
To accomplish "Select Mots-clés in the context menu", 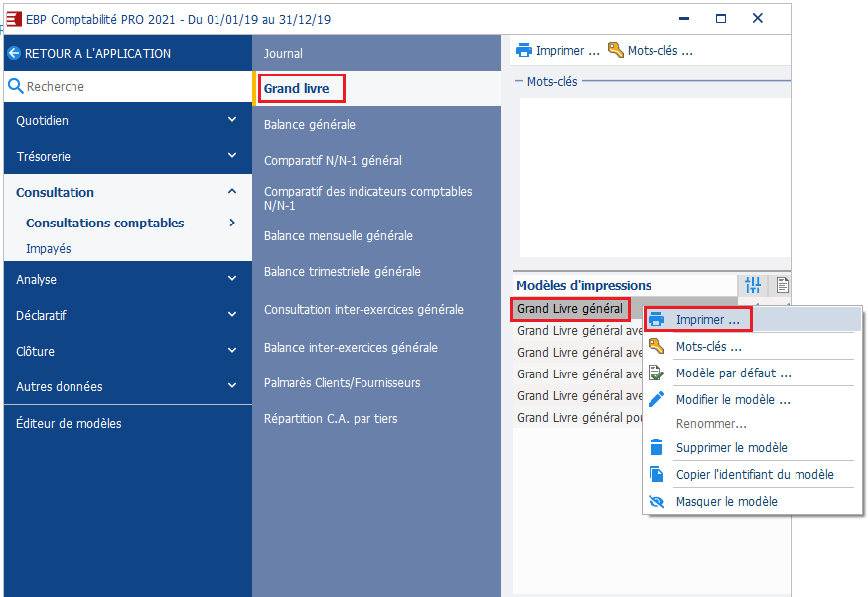I will point(753,346).
